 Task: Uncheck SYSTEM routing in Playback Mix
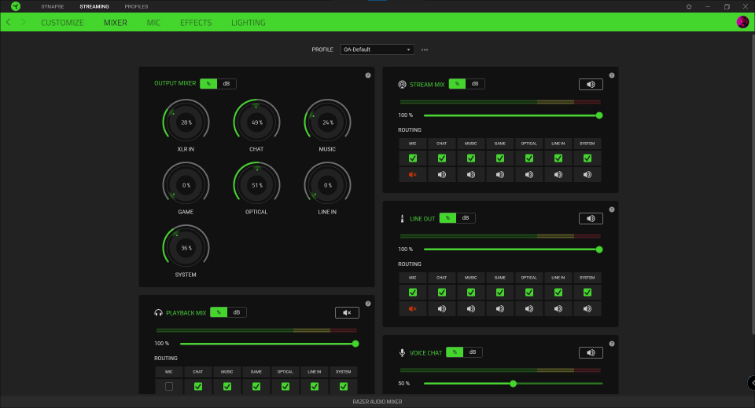(x=343, y=386)
